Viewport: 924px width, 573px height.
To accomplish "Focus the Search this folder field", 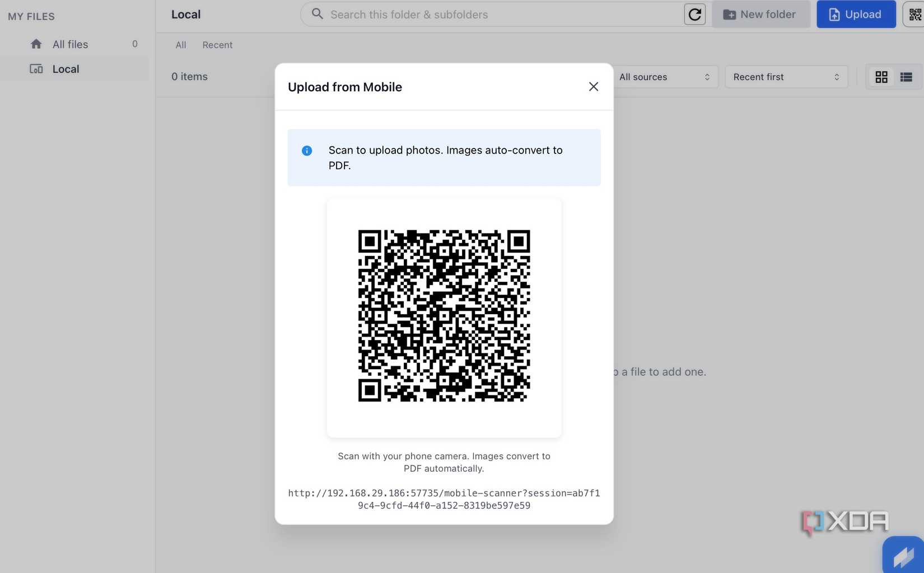I will (492, 15).
